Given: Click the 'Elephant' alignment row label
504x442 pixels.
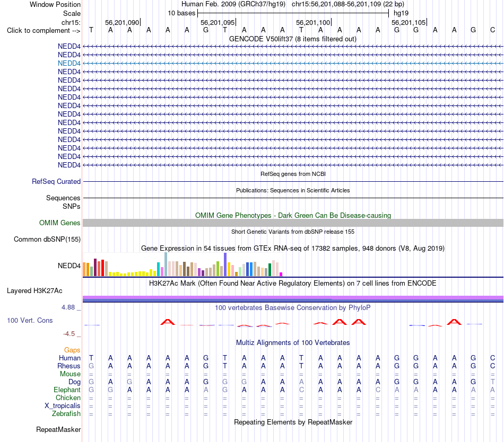Looking at the screenshot, I should point(67,390).
